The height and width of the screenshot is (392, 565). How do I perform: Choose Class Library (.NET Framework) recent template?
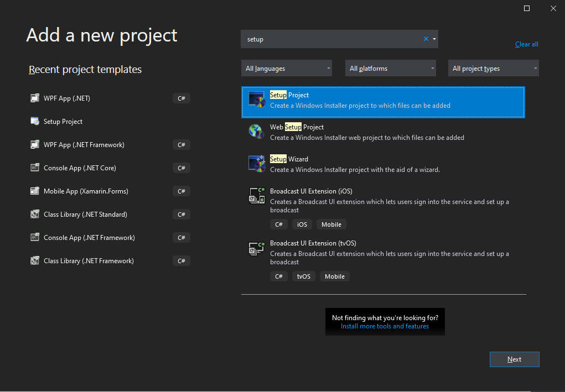[110, 260]
